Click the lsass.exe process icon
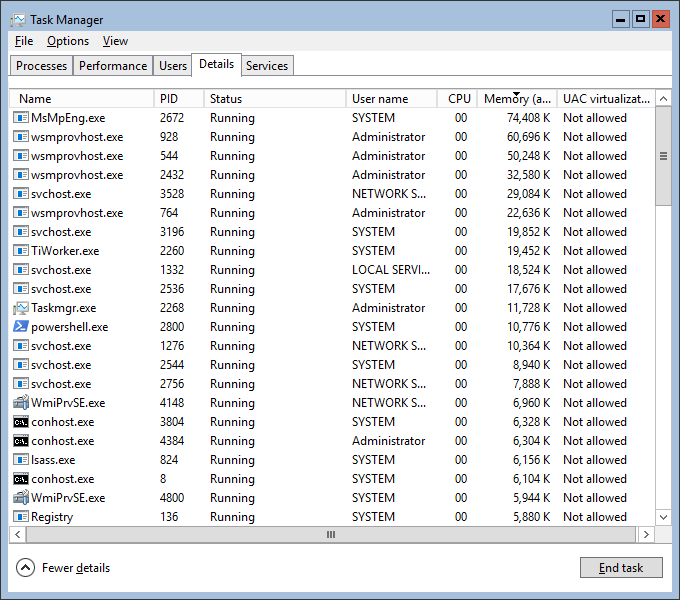Image resolution: width=680 pixels, height=600 pixels. click(x=20, y=460)
